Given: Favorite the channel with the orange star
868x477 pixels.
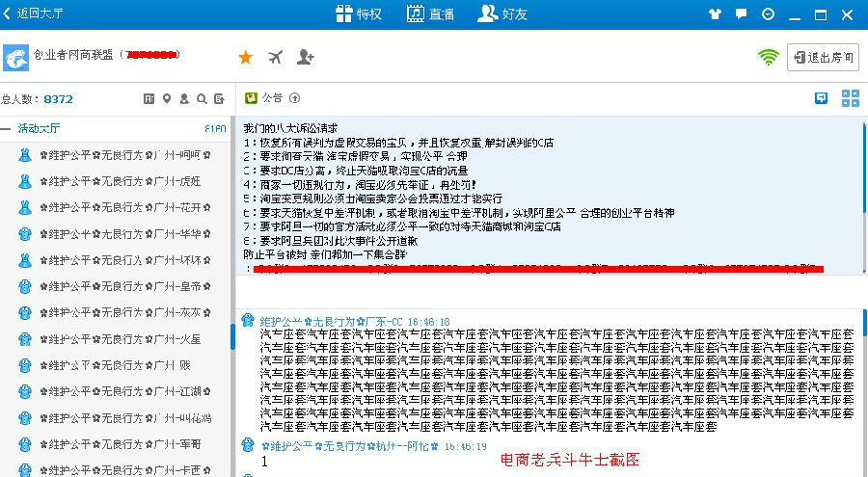Looking at the screenshot, I should point(245,57).
